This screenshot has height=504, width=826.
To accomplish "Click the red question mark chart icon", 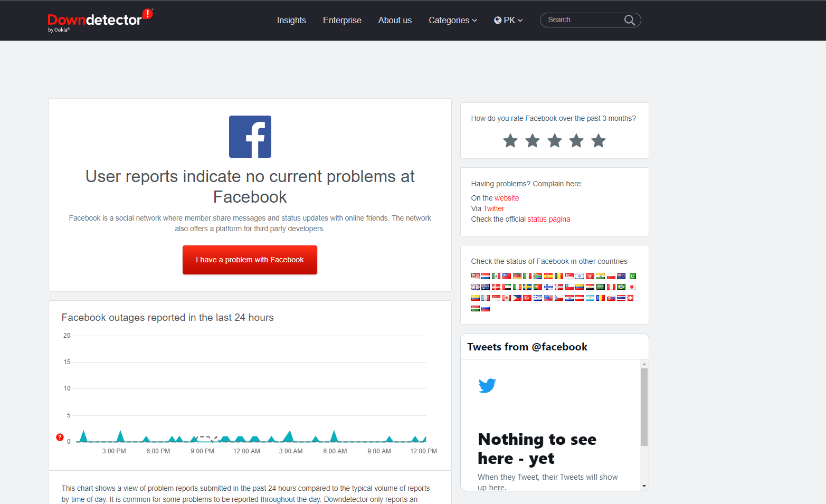I will (x=60, y=437).
